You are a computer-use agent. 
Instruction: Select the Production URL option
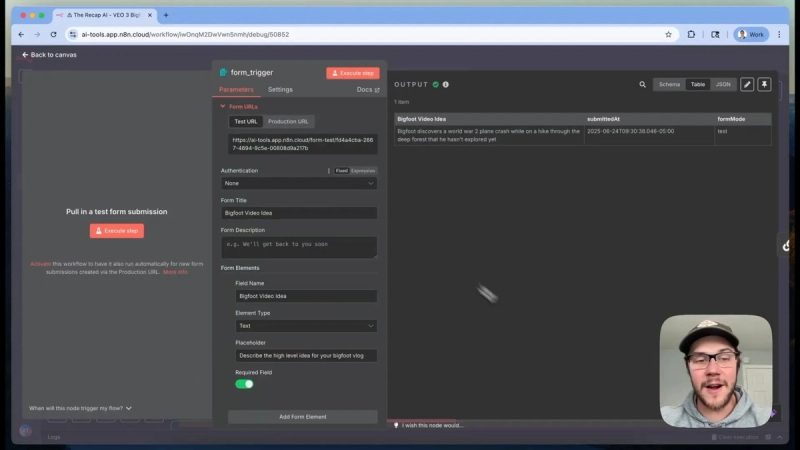coord(288,121)
